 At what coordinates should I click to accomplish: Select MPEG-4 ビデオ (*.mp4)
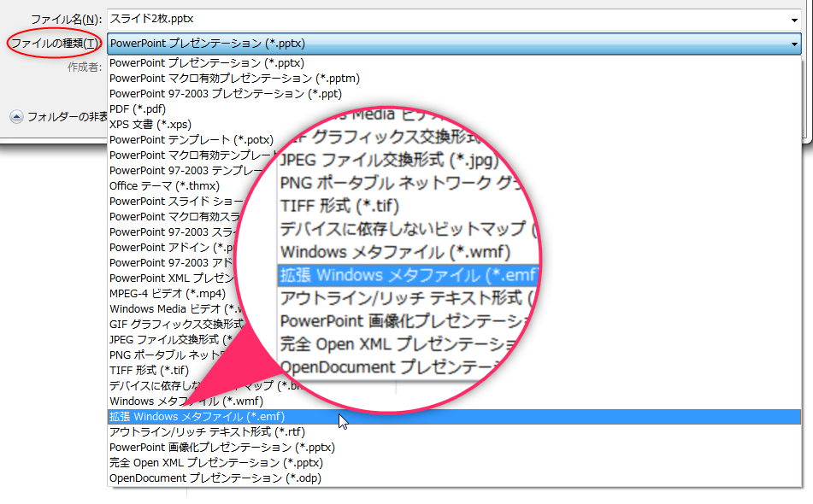coord(168,294)
